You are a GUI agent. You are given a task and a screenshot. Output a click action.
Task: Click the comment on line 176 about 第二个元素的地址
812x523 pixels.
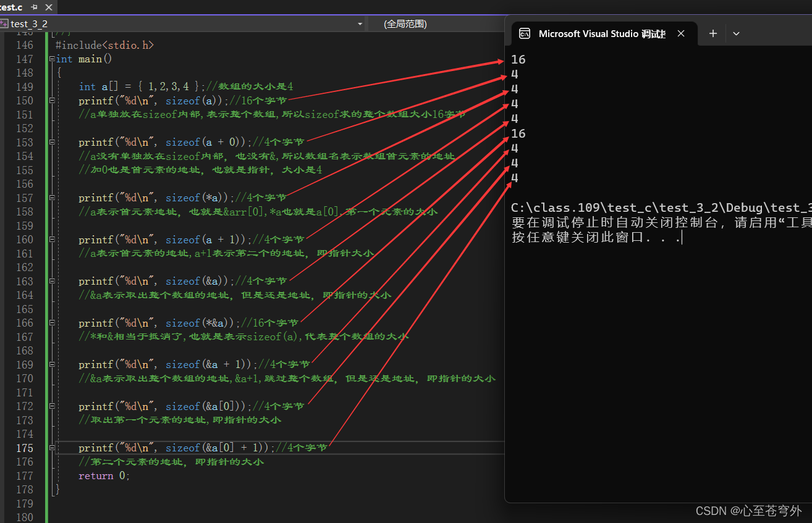171,462
